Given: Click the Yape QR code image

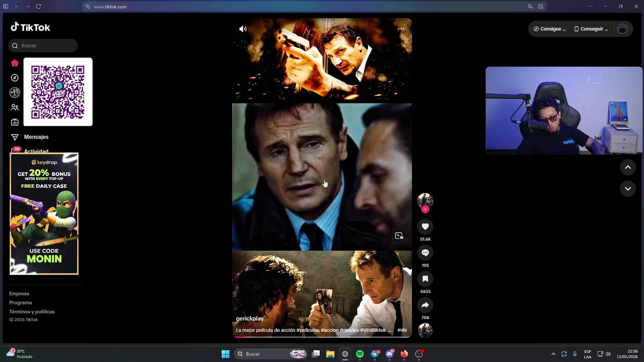Looking at the screenshot, I should [x=58, y=92].
